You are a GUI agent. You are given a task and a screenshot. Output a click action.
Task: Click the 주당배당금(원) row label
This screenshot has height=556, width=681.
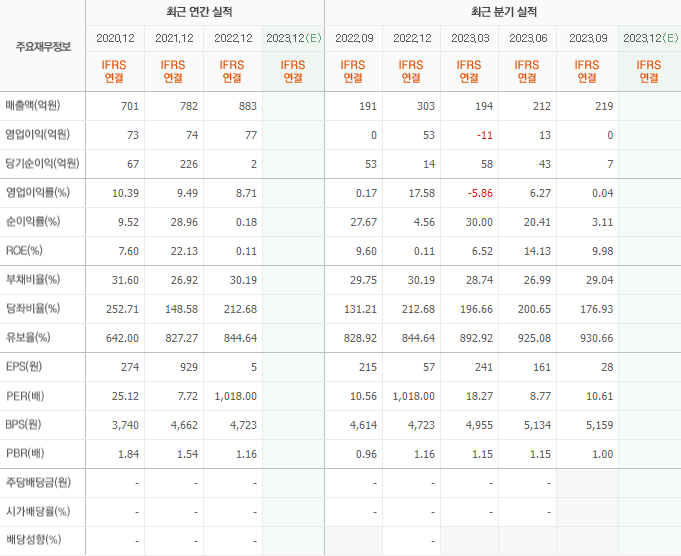[38, 482]
